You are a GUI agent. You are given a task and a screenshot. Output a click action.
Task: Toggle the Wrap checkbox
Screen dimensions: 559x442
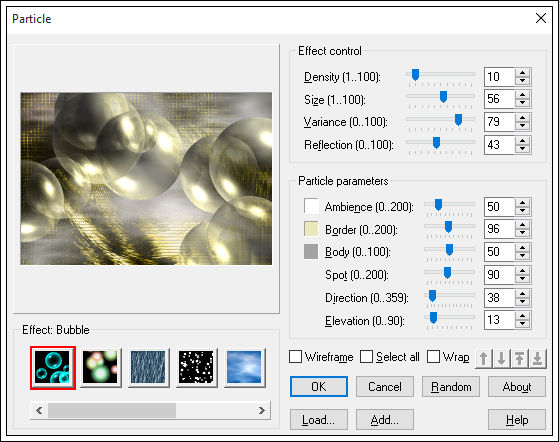(x=433, y=356)
